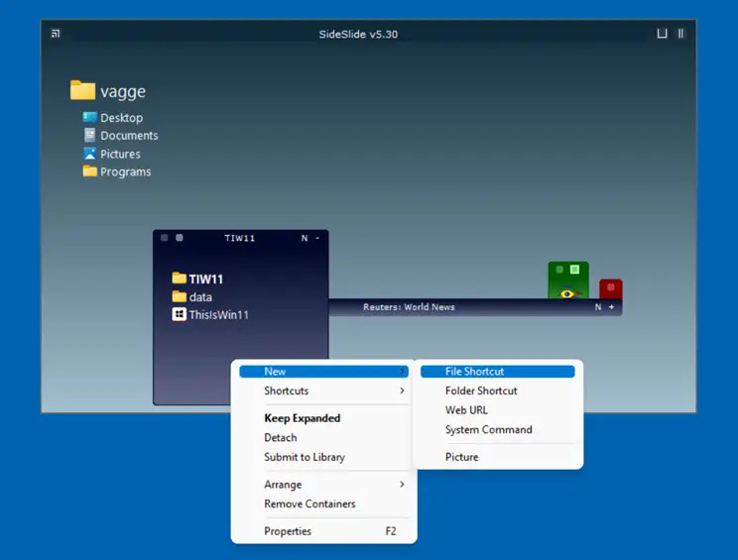Open the Pictures shortcut icon
The width and height of the screenshot is (738, 560).
pos(89,154)
